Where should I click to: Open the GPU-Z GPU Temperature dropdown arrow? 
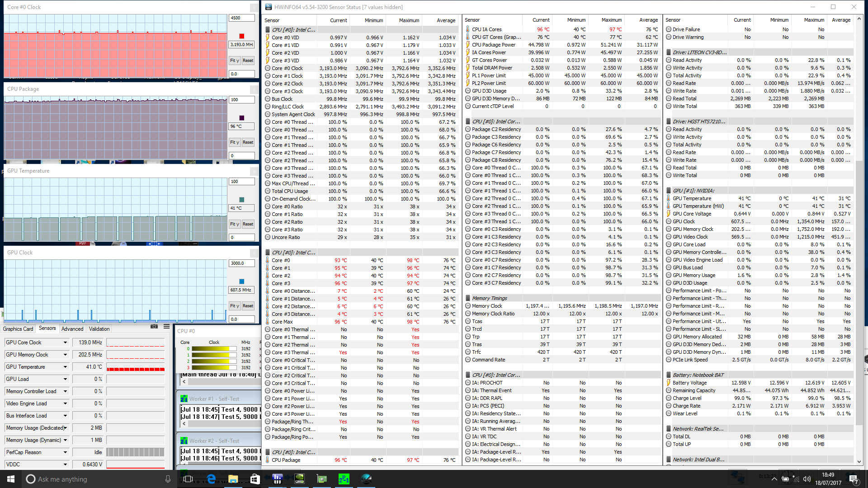pyautogui.click(x=65, y=367)
